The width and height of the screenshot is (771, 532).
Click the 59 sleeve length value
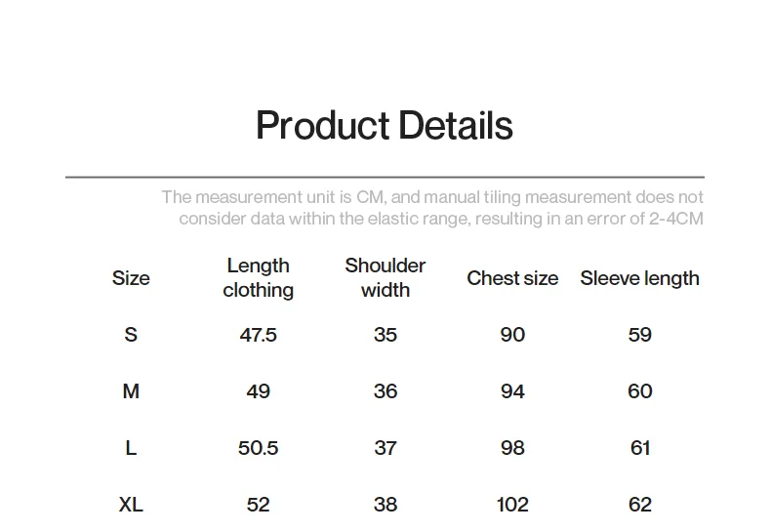coord(639,335)
